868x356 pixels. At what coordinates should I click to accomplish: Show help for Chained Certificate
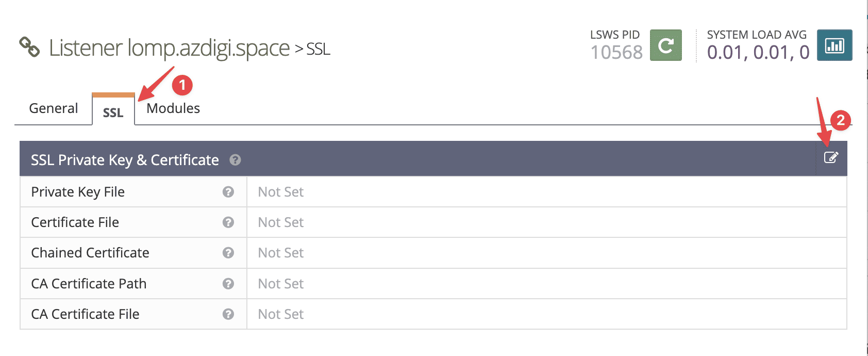[x=228, y=253]
